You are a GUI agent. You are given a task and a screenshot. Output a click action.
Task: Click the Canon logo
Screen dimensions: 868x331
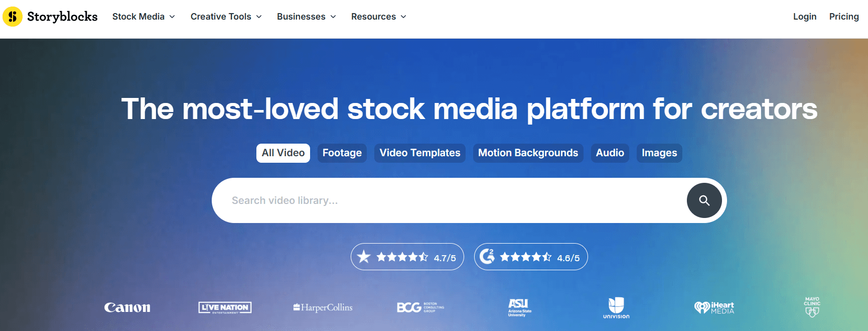point(127,307)
